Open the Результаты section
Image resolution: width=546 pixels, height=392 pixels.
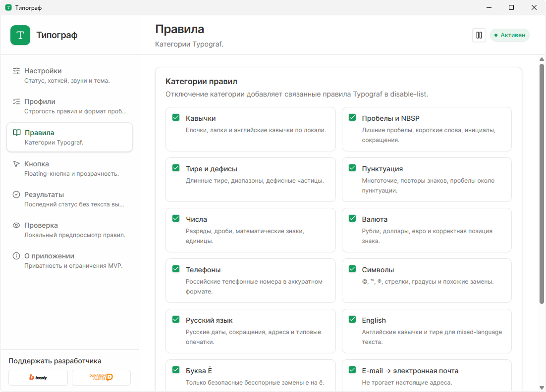[70, 199]
